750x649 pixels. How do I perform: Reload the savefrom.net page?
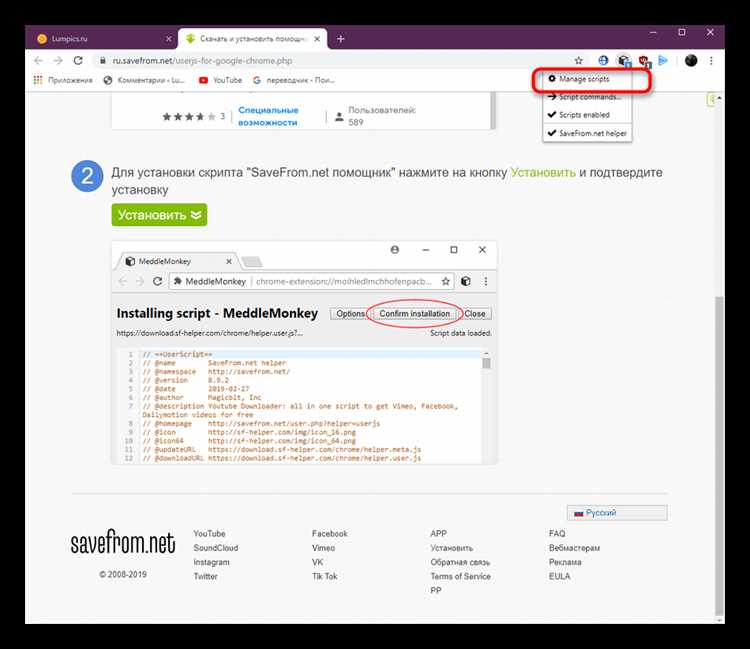pos(78,61)
